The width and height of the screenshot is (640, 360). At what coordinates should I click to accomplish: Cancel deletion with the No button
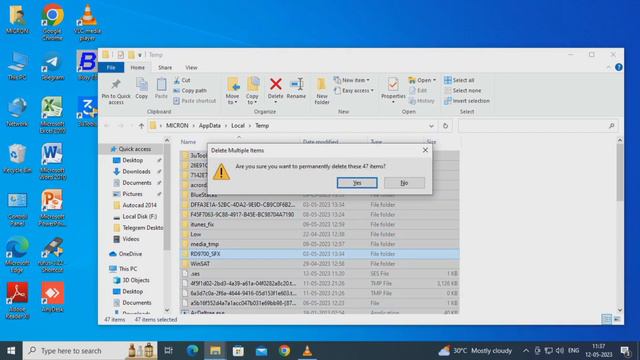tap(404, 183)
